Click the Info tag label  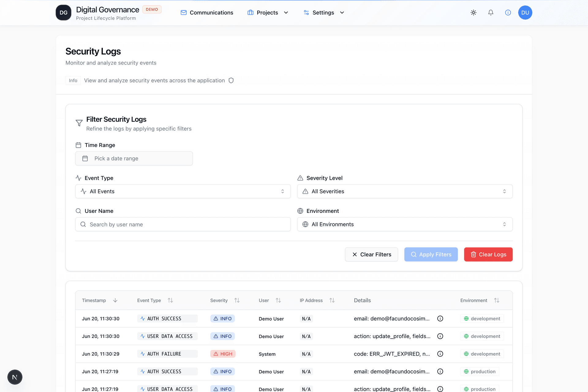click(73, 81)
